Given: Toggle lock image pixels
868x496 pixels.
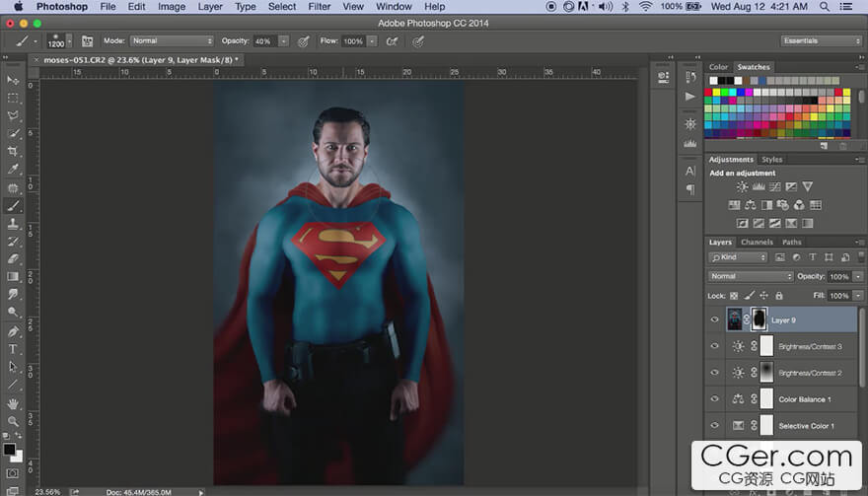Looking at the screenshot, I should click(x=749, y=296).
